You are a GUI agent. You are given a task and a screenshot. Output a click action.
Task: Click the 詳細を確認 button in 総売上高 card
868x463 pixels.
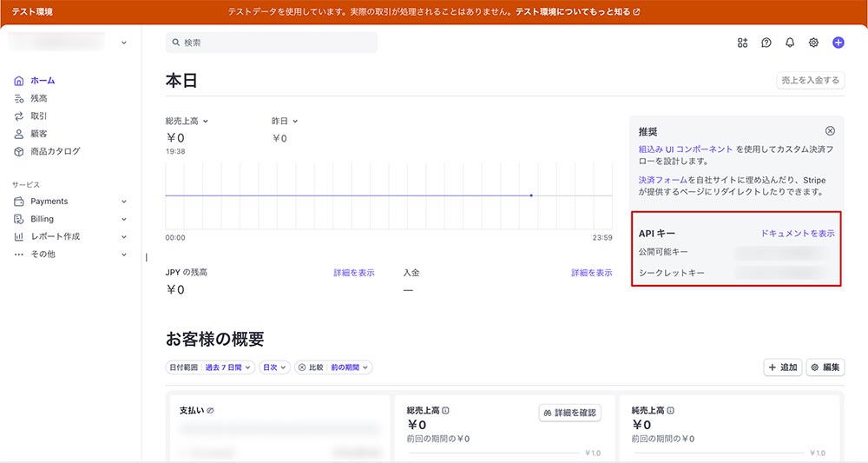pos(569,413)
